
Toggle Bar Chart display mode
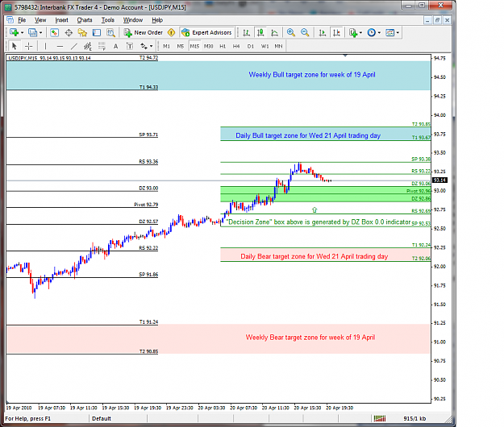point(246,32)
